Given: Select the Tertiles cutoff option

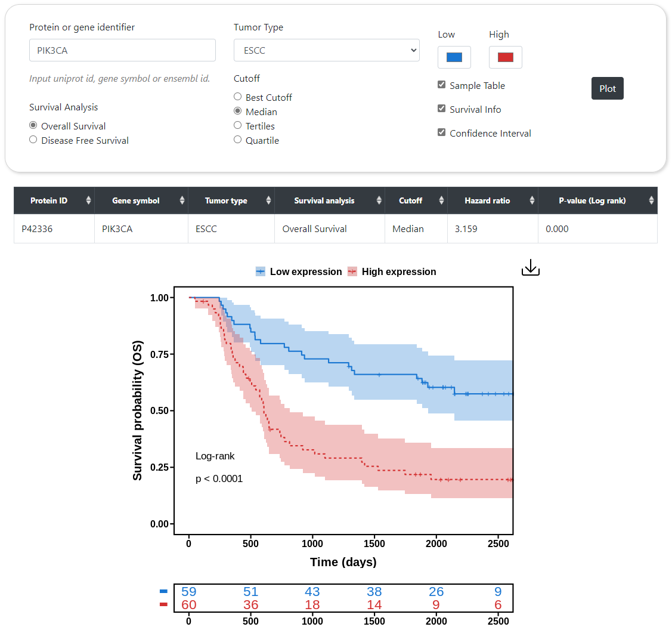Looking at the screenshot, I should pyautogui.click(x=238, y=125).
